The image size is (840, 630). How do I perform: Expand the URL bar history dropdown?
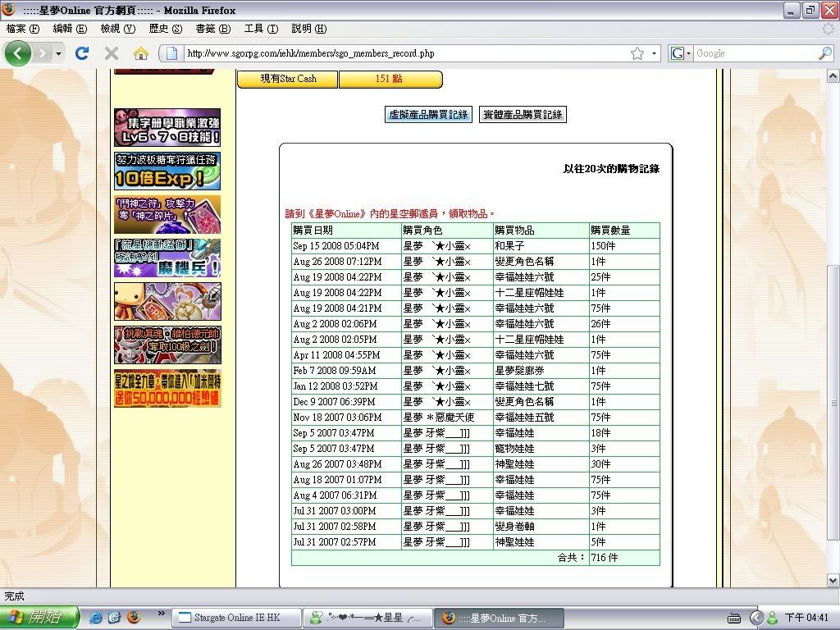coord(655,53)
